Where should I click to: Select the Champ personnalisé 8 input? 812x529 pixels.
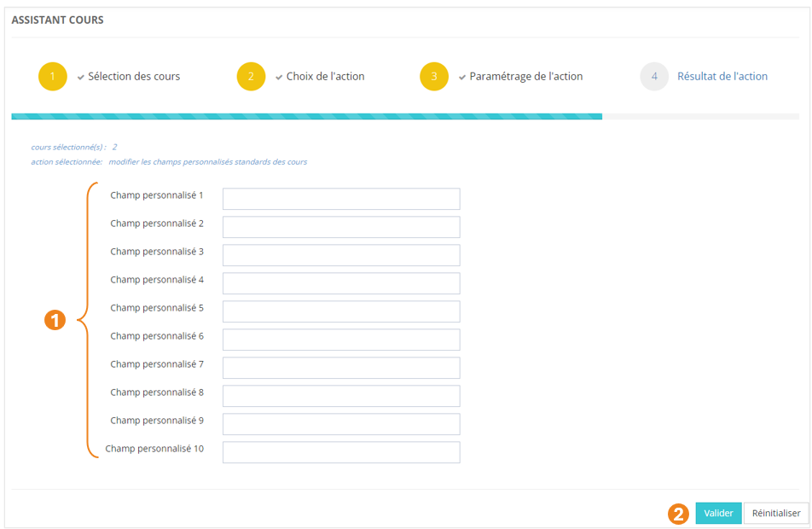[x=341, y=396]
